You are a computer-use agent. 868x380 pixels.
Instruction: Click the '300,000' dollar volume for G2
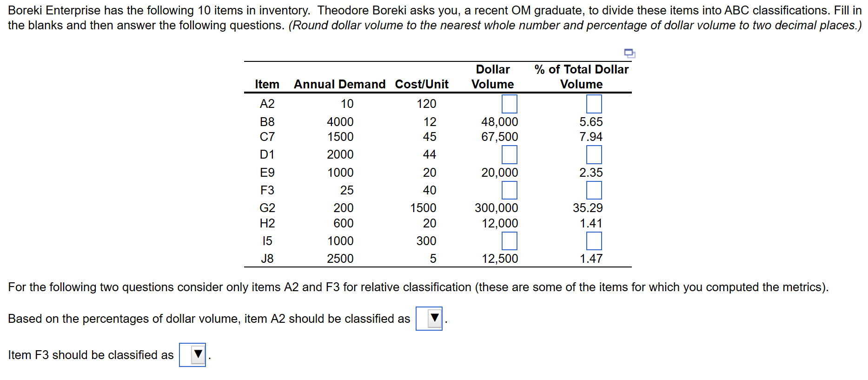tap(496, 208)
